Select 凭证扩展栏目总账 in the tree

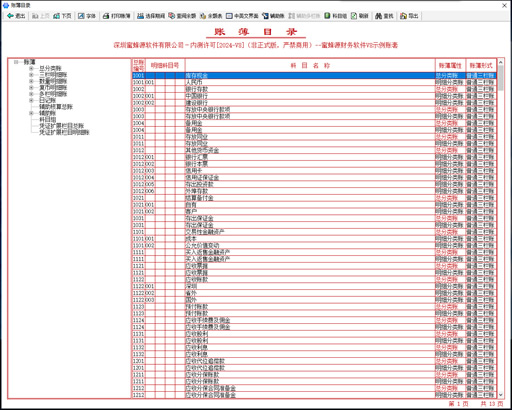(x=61, y=126)
